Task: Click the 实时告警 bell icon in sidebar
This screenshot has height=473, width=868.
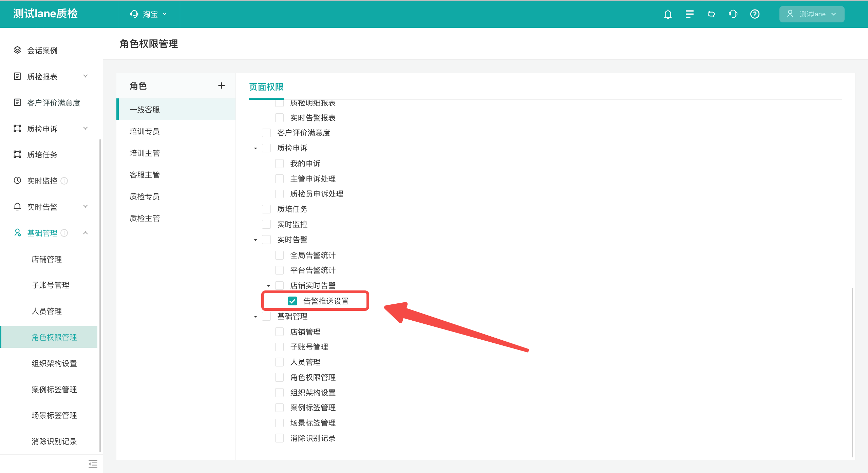Action: [x=17, y=207]
